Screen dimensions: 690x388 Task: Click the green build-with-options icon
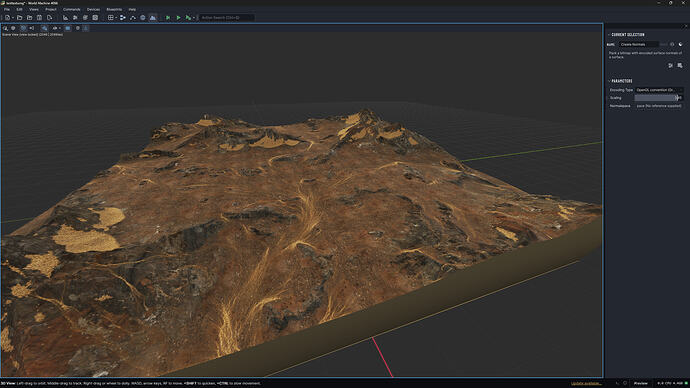[x=188, y=18]
